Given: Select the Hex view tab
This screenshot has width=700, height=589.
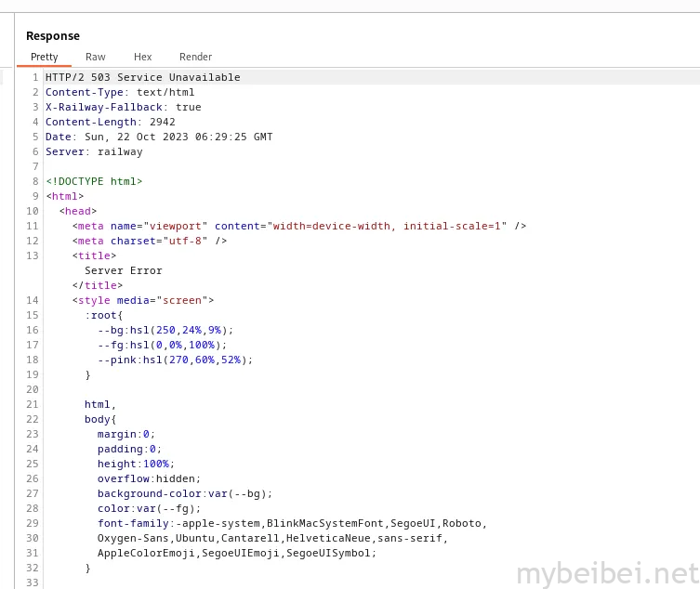Looking at the screenshot, I should (142, 57).
